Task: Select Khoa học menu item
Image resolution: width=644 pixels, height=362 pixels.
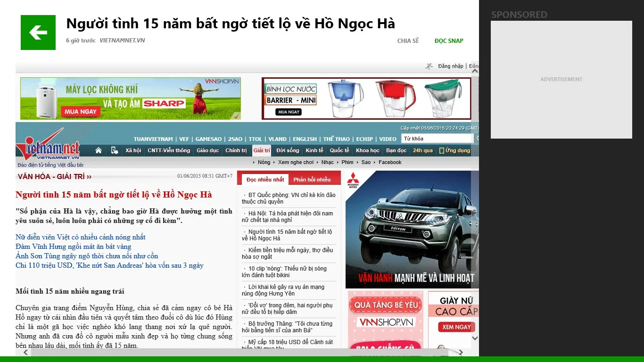Action: pyautogui.click(x=368, y=151)
